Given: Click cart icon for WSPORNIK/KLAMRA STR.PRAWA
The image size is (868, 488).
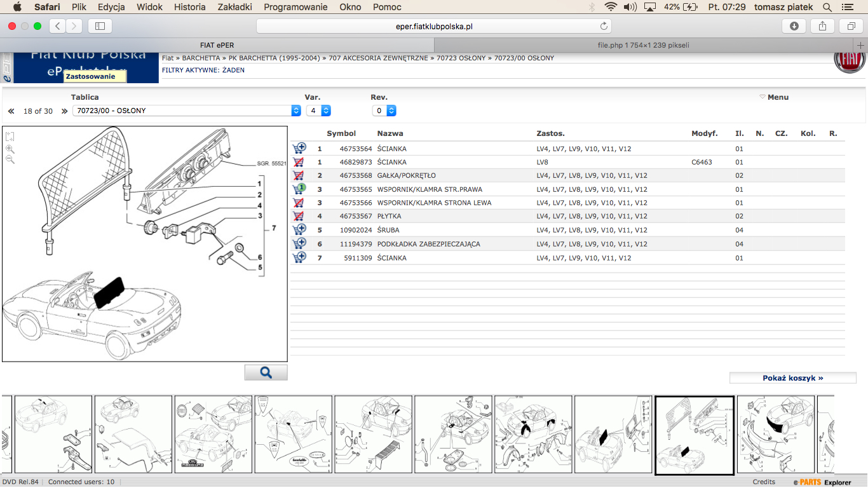Looking at the screenshot, I should [x=298, y=189].
